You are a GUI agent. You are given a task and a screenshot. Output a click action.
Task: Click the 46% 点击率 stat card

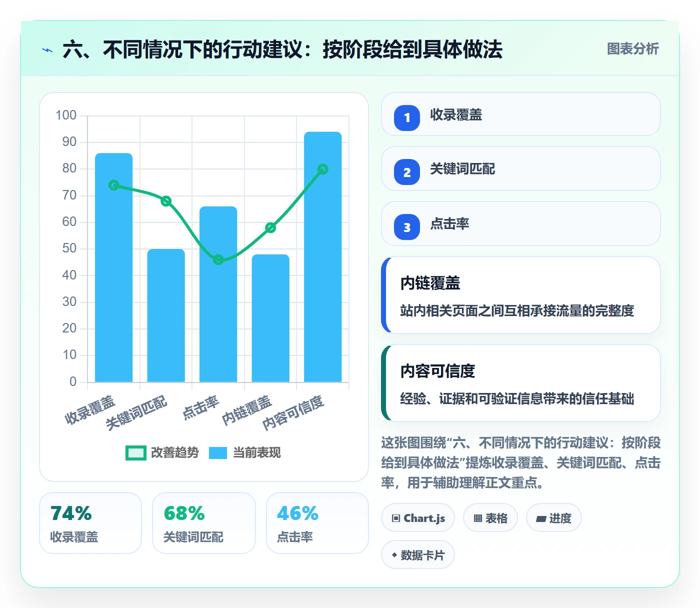tap(317, 523)
